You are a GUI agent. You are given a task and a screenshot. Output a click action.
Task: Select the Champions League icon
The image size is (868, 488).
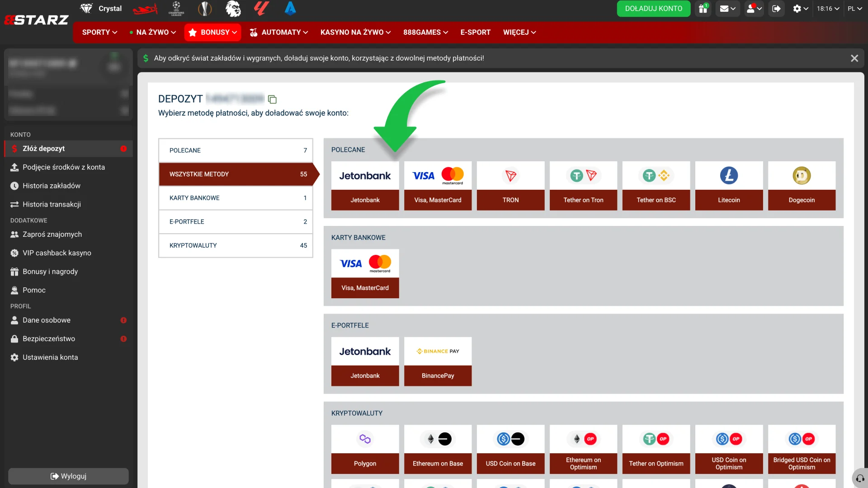pos(176,9)
